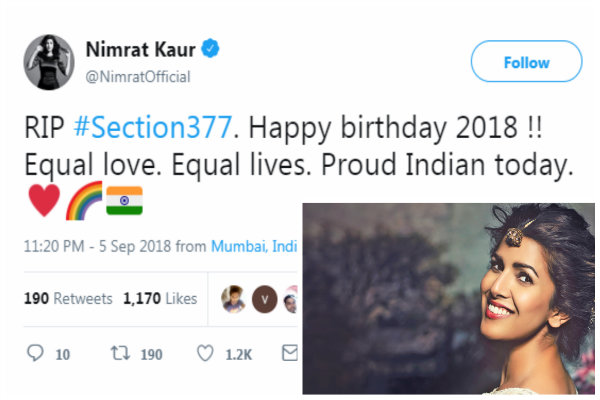Like the tweet with the heart outline icon
The height and width of the screenshot is (400, 600).
pyautogui.click(x=205, y=353)
